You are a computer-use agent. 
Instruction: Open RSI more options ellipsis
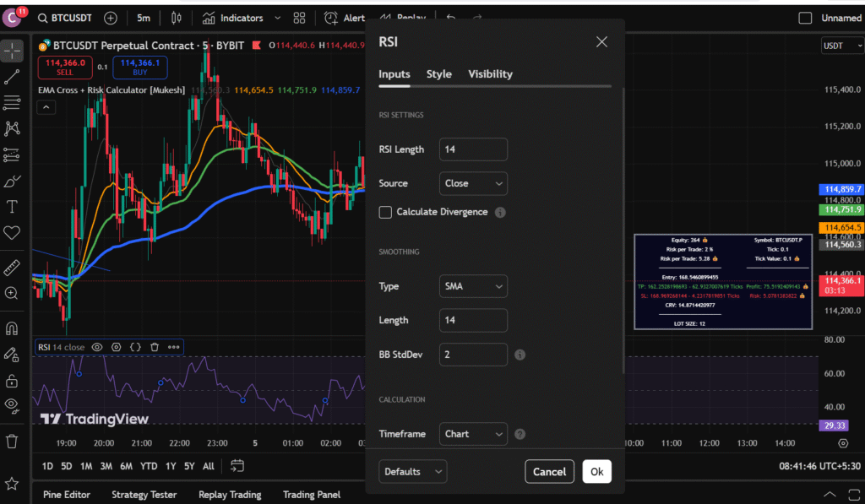[x=174, y=347]
